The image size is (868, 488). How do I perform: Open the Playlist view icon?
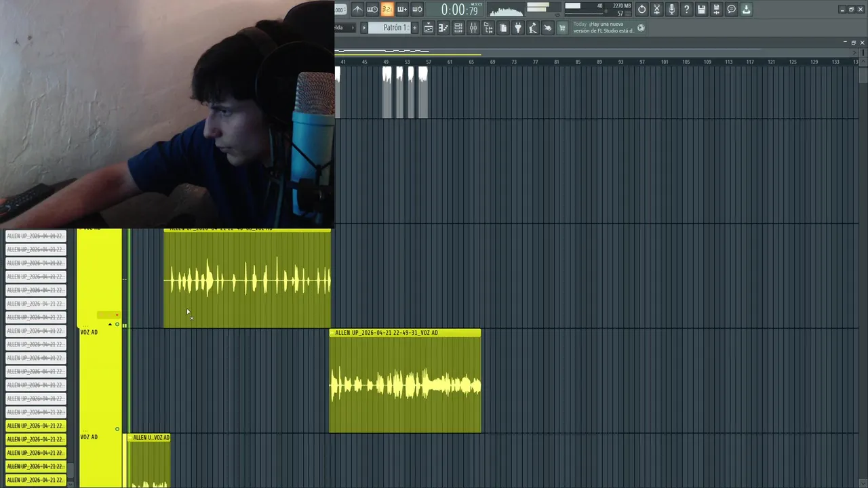click(429, 28)
